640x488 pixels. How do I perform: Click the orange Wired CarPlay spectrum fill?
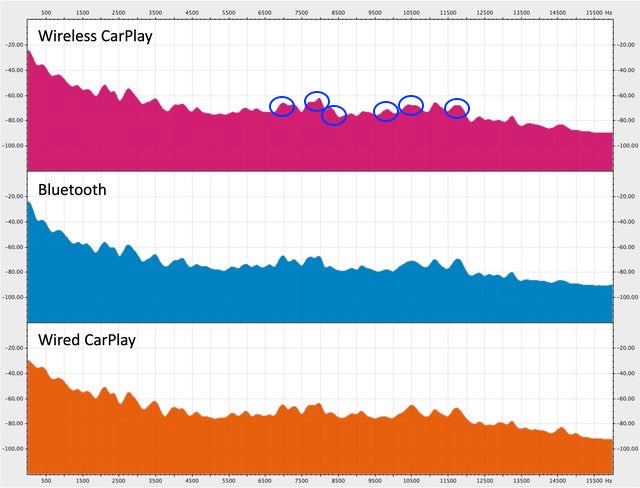200,445
